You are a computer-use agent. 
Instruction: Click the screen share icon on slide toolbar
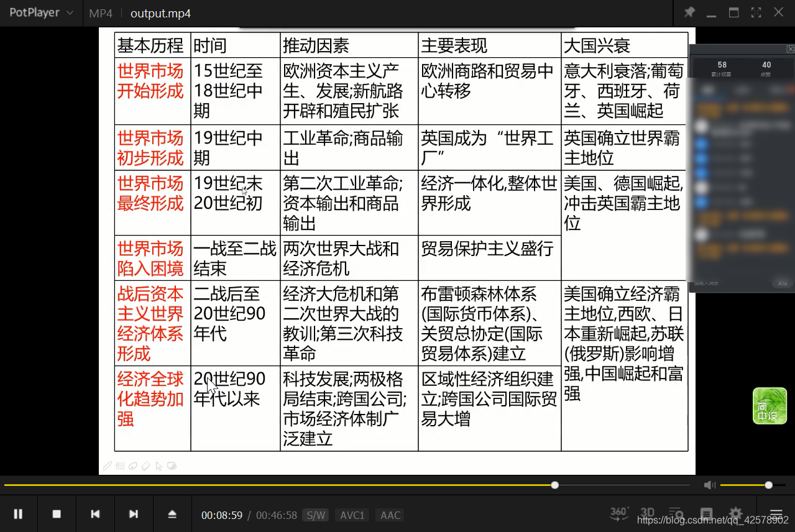pyautogui.click(x=172, y=465)
